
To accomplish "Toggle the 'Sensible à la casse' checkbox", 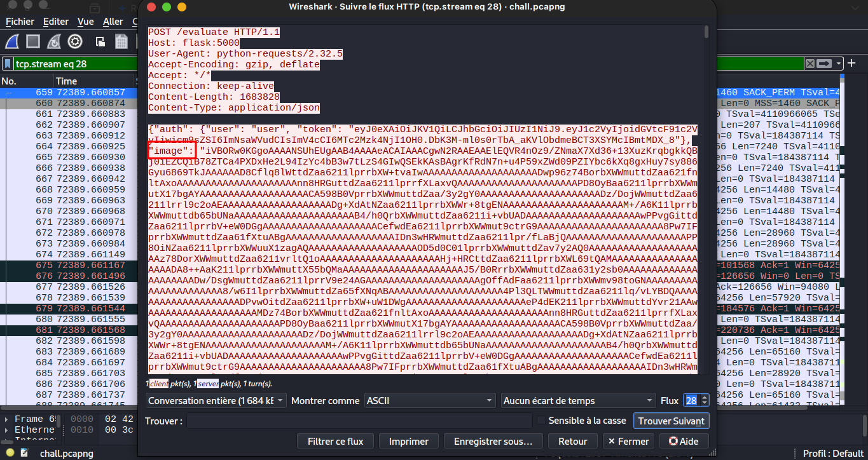I will coord(541,421).
